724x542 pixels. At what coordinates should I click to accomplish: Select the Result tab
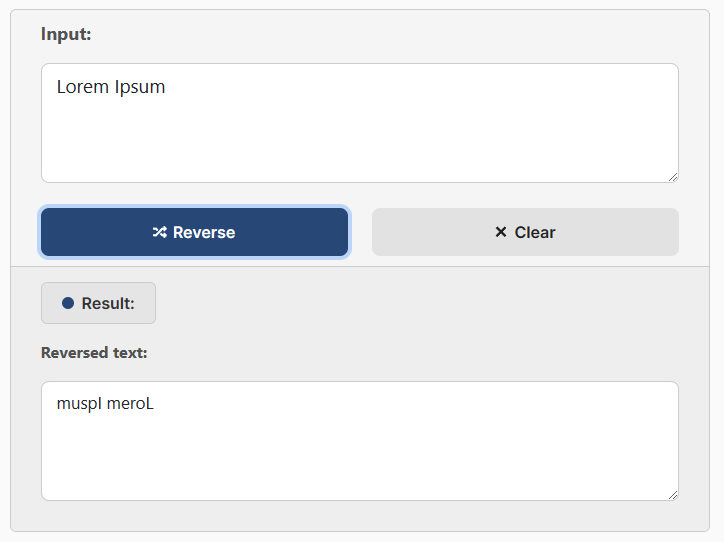[x=98, y=303]
